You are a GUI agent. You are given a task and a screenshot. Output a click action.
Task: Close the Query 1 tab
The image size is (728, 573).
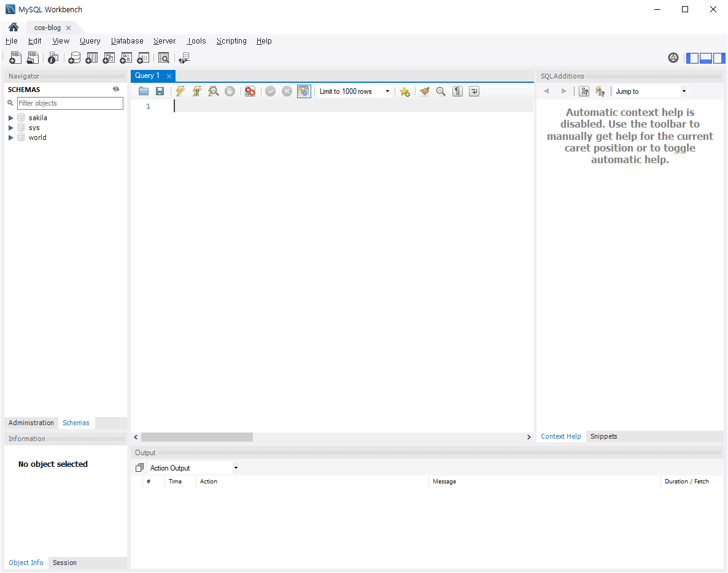pos(169,76)
